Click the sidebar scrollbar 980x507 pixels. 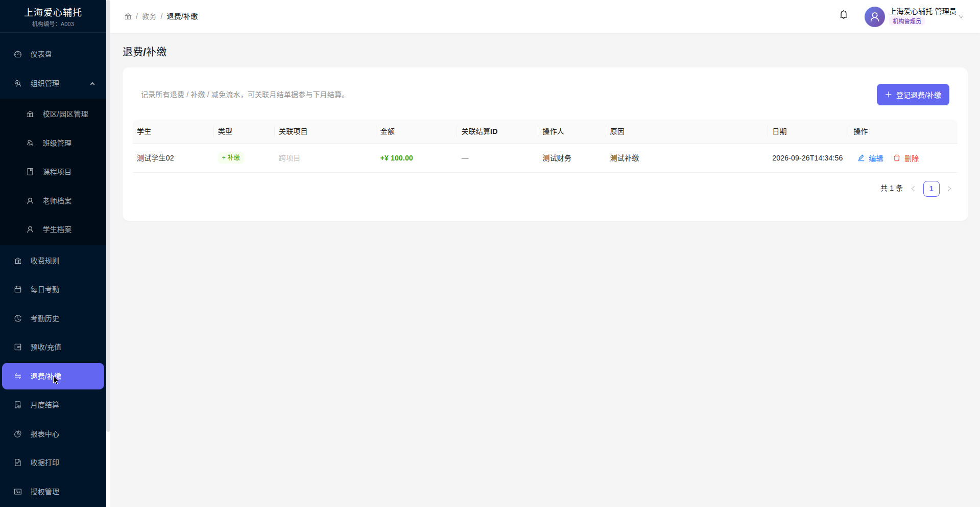point(108,215)
